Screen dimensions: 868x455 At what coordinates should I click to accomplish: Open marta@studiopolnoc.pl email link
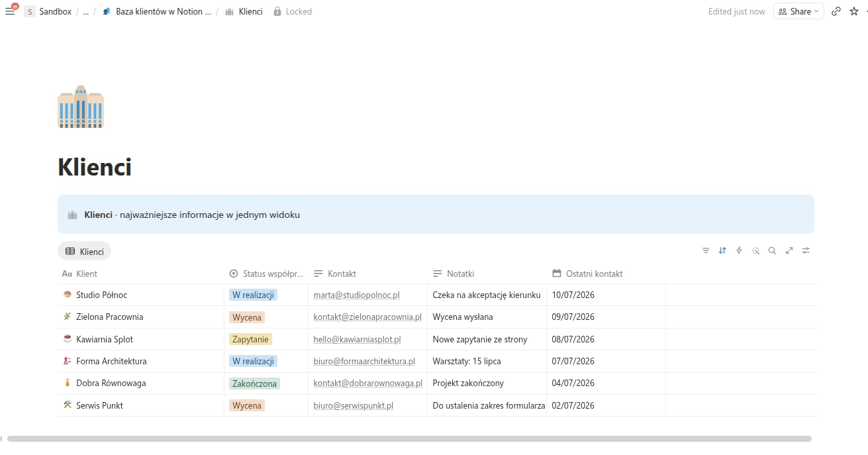(356, 295)
